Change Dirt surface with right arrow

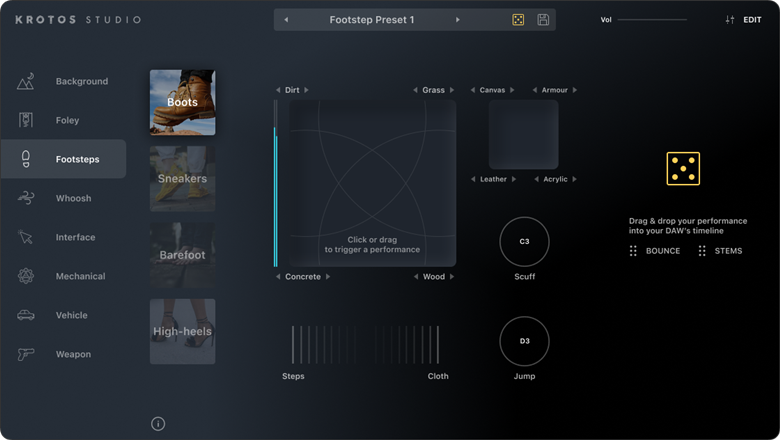pyautogui.click(x=307, y=90)
